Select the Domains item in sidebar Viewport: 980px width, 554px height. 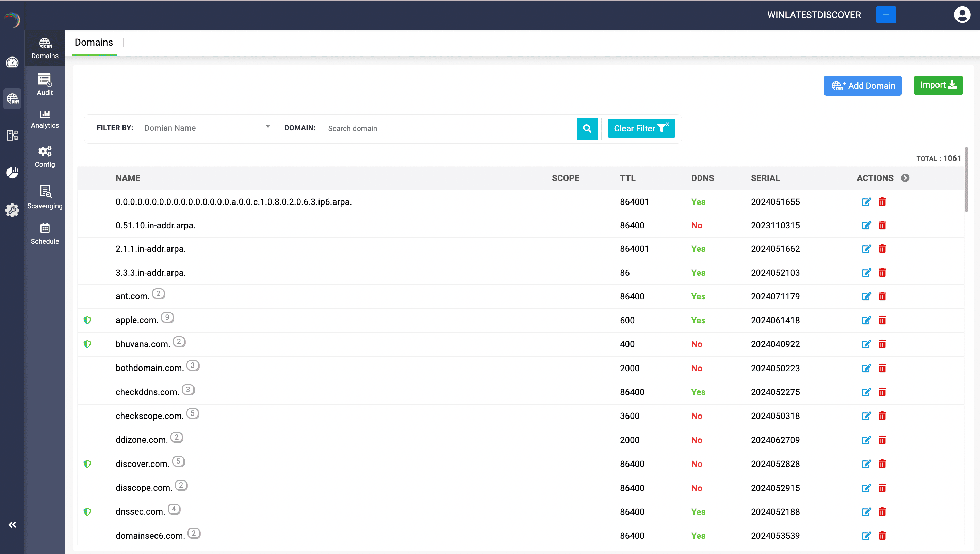(45, 48)
